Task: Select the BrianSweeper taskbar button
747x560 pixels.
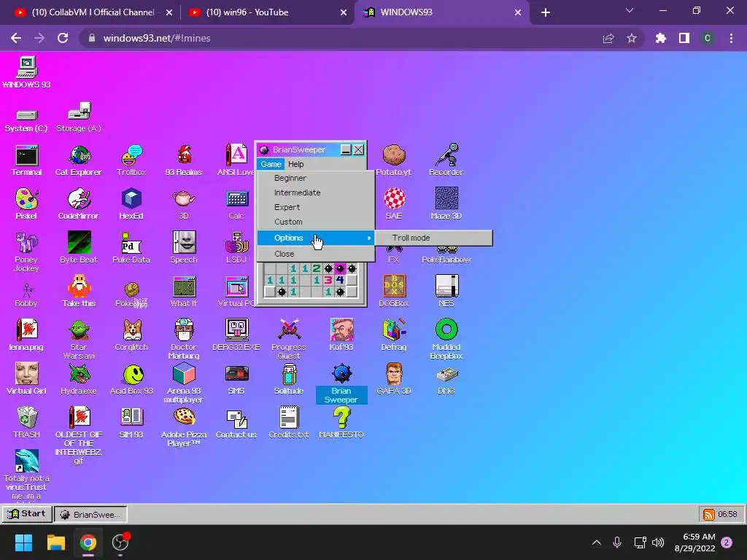Action: click(90, 514)
